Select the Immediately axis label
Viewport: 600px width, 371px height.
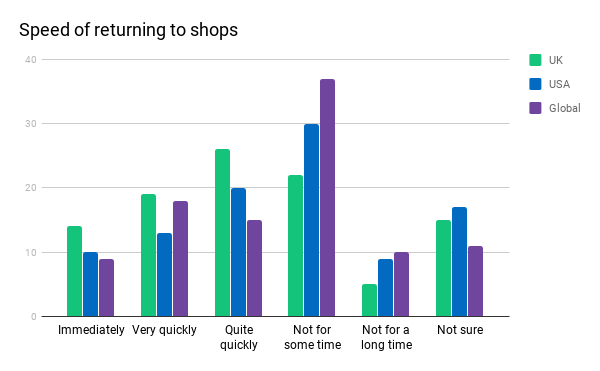pos(91,330)
